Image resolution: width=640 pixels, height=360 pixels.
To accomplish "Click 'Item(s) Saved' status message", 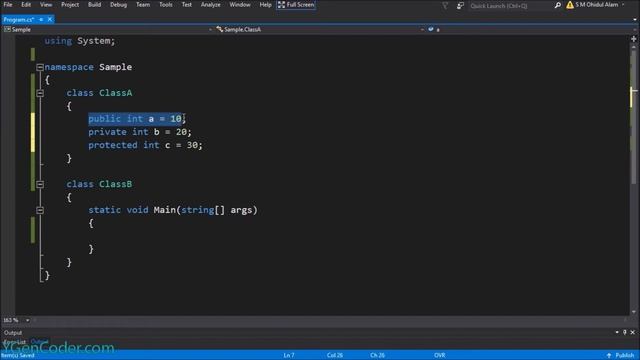I will point(18,356).
